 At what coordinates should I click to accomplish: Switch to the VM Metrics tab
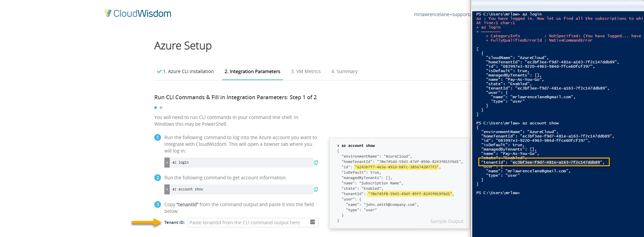[306, 71]
